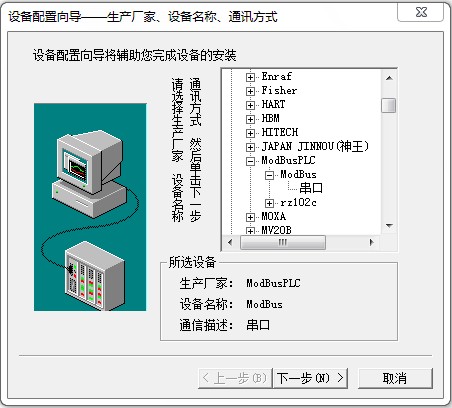452x408 pixels.
Task: Expand the rz102c device node
Action: tap(269, 203)
